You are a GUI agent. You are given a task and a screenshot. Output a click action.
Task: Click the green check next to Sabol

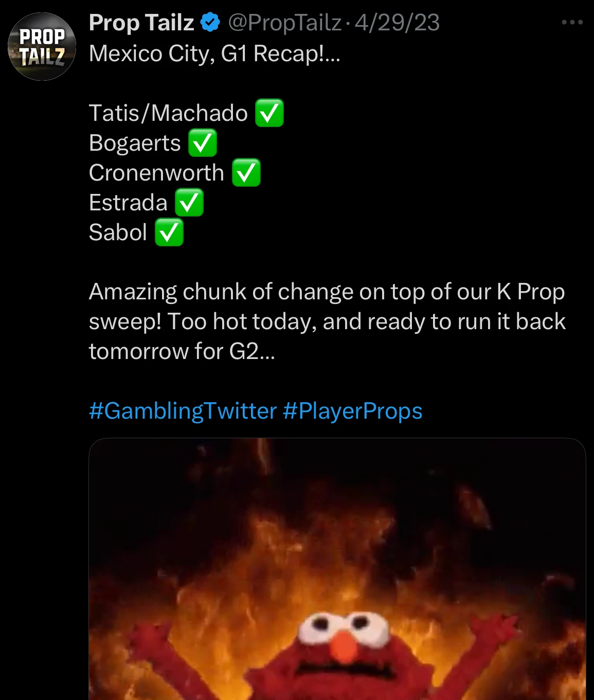pos(169,232)
